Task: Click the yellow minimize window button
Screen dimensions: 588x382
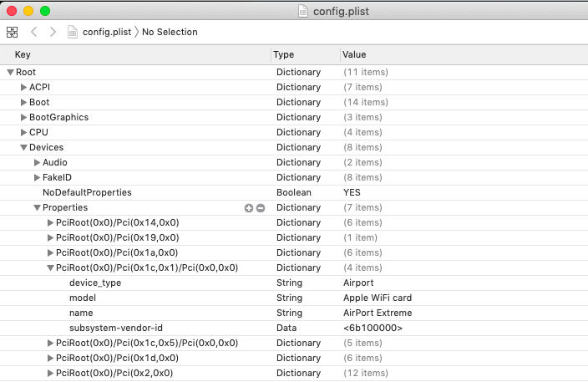Action: pos(28,11)
